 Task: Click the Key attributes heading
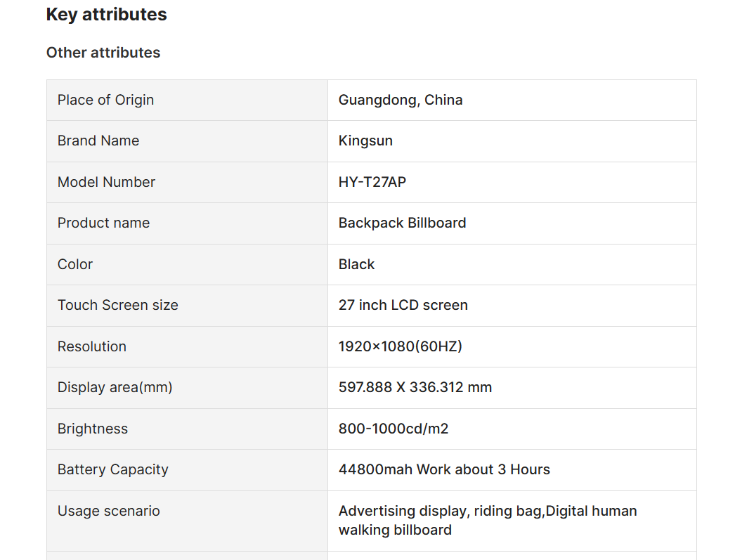tap(106, 15)
